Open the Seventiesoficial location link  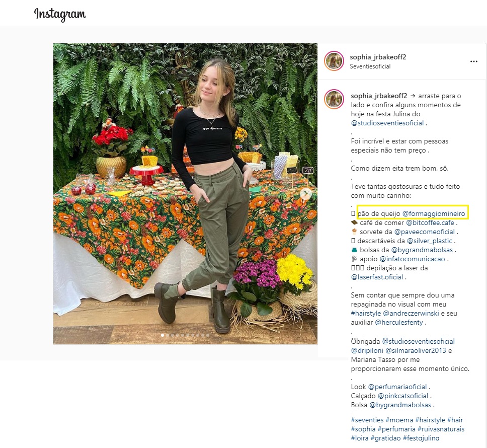pyautogui.click(x=370, y=66)
